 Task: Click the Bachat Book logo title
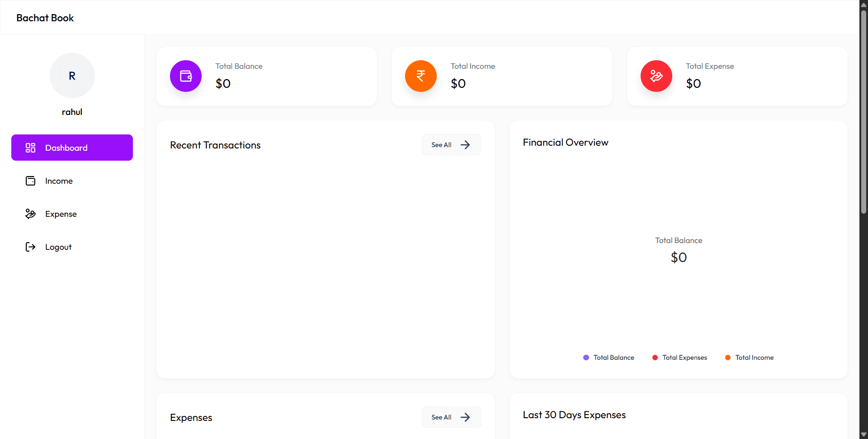(x=45, y=18)
